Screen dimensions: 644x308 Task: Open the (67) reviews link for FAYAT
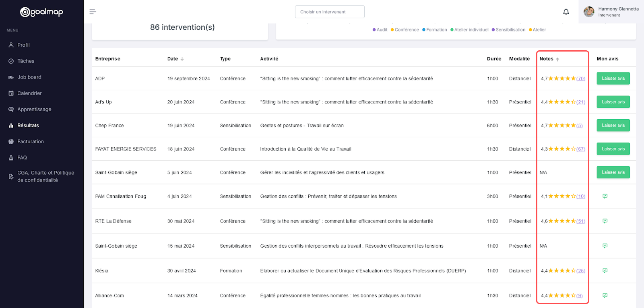click(x=581, y=149)
